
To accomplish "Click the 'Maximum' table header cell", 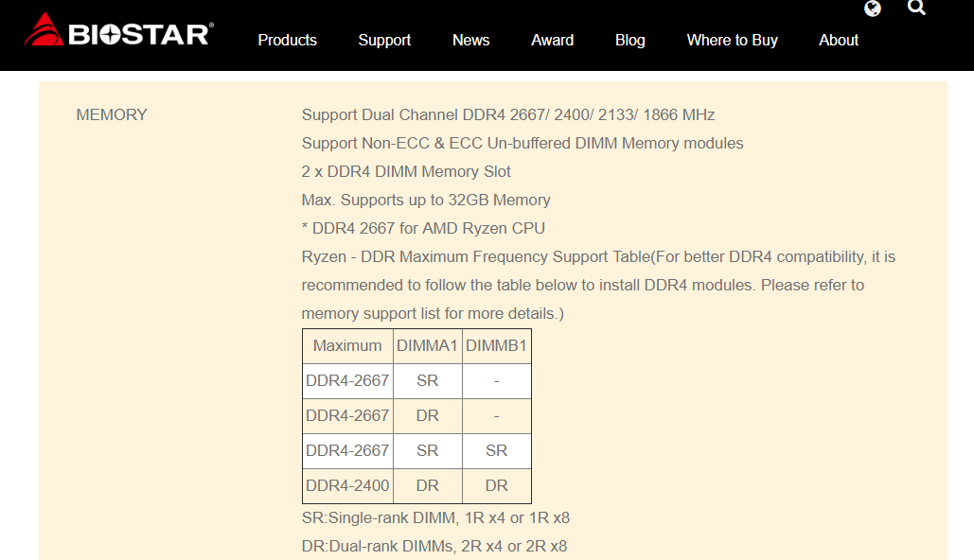I will 348,346.
